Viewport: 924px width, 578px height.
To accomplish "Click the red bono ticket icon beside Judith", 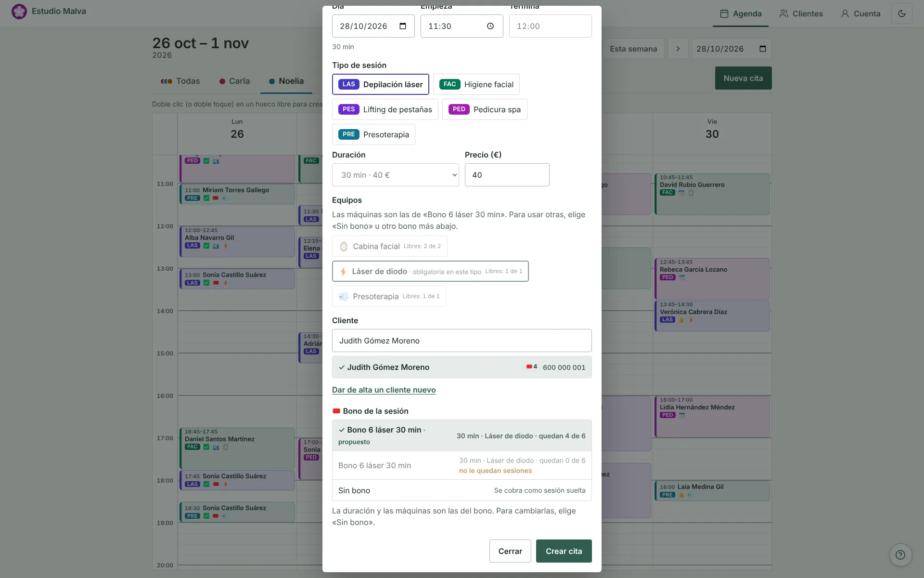I will tap(529, 367).
